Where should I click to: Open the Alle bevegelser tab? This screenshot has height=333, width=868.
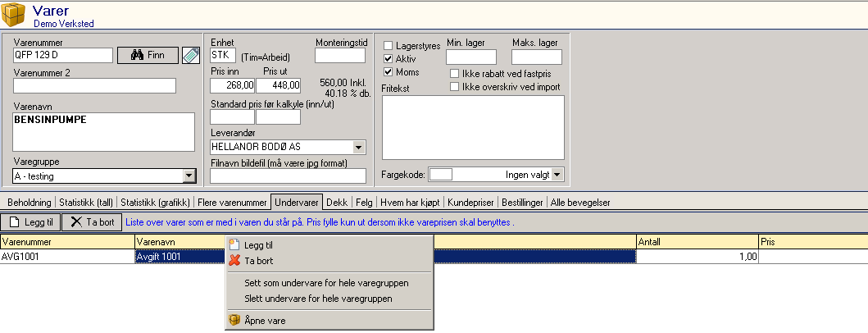pyautogui.click(x=580, y=203)
